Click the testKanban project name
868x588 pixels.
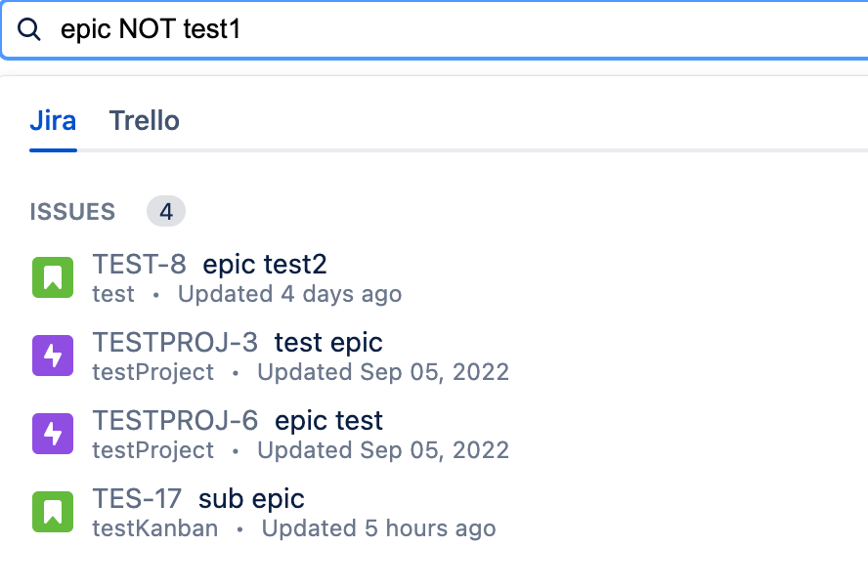pos(154,528)
